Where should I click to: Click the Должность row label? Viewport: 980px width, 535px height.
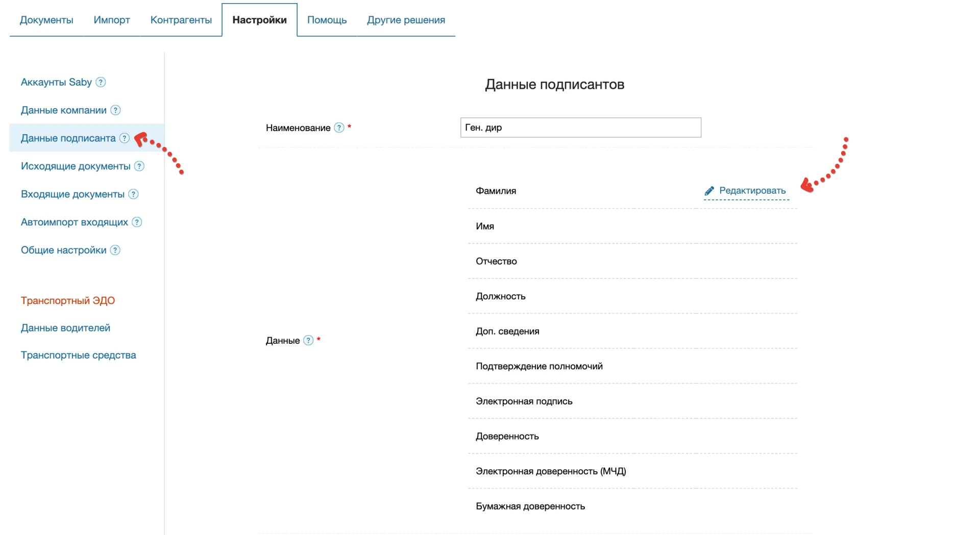click(x=501, y=296)
